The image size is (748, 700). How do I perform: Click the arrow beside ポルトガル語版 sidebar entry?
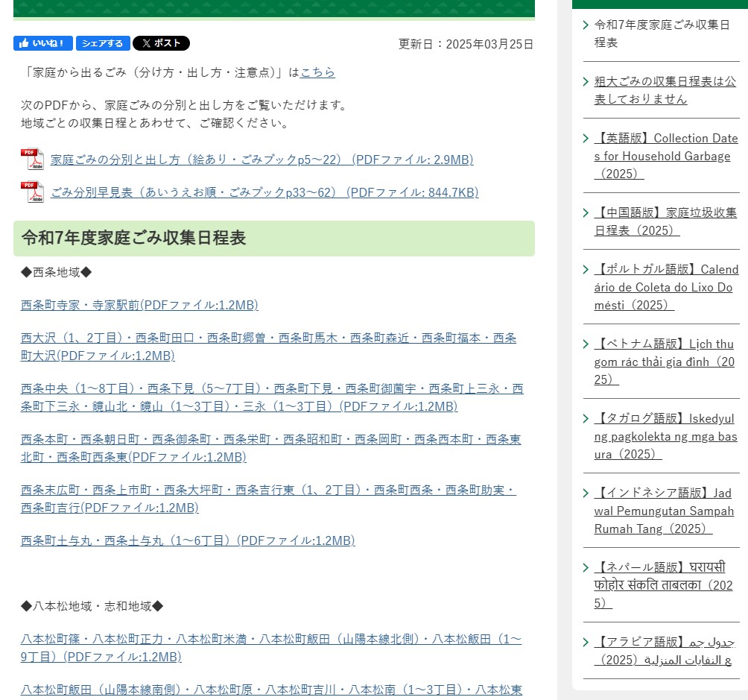586,269
